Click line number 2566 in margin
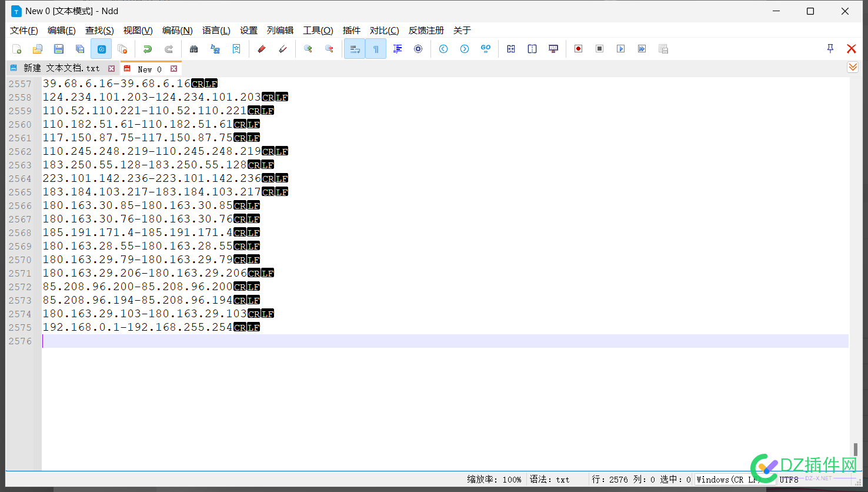Screen dimensions: 868x492 (x=21, y=206)
